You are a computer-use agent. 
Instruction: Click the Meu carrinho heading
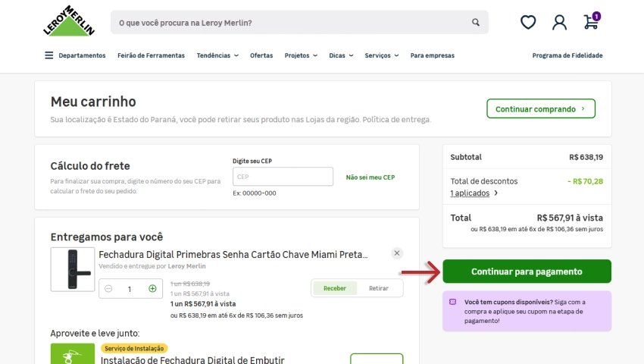coord(93,102)
